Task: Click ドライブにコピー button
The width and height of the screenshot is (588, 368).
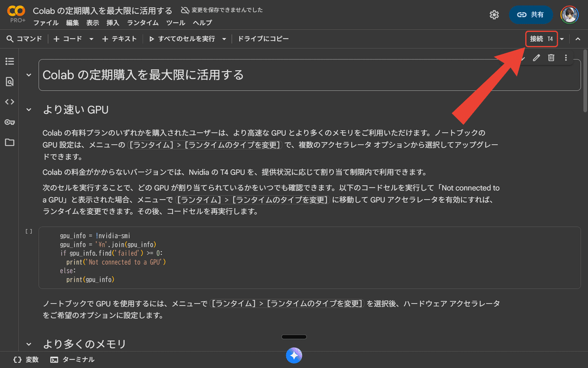Action: click(263, 39)
